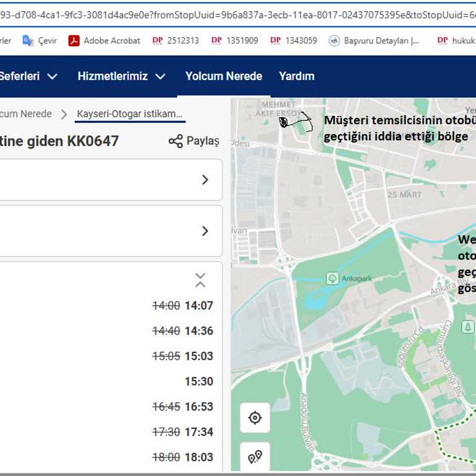Viewport: 476px width, 476px height.
Task: Click the browser address bar URL
Action: [x=238, y=15]
